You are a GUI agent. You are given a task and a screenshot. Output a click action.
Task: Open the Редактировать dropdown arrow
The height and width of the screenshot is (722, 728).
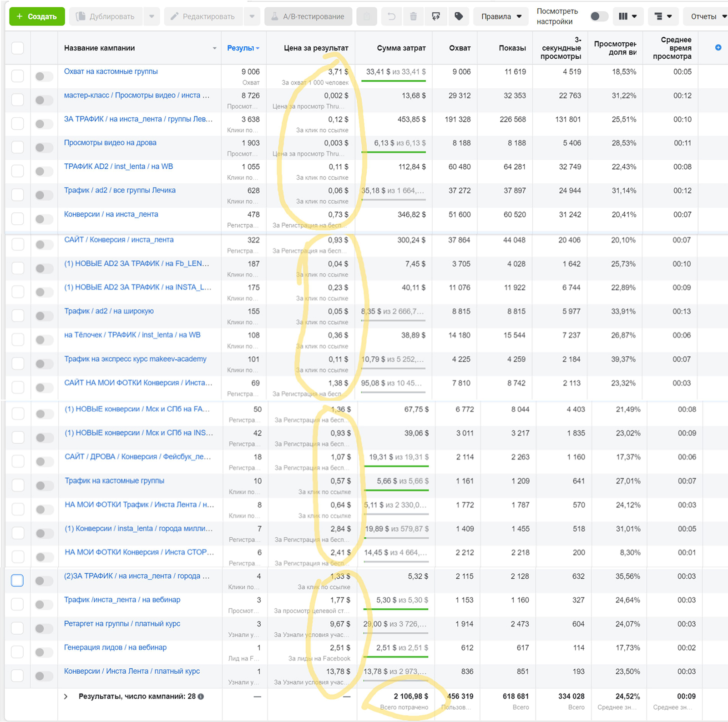coord(252,16)
